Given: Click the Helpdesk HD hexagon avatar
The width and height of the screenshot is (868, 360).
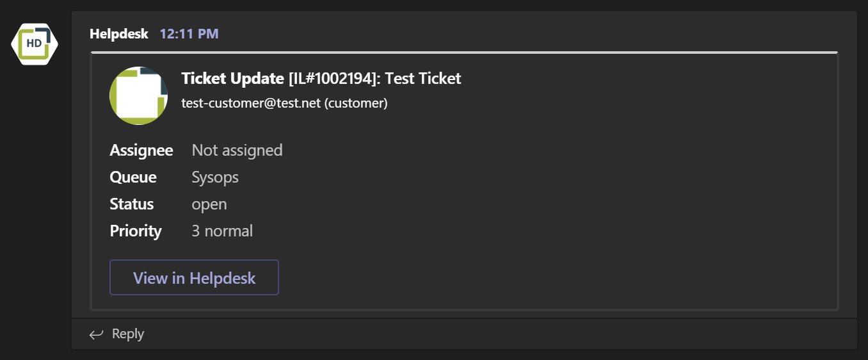Looking at the screenshot, I should [x=35, y=44].
